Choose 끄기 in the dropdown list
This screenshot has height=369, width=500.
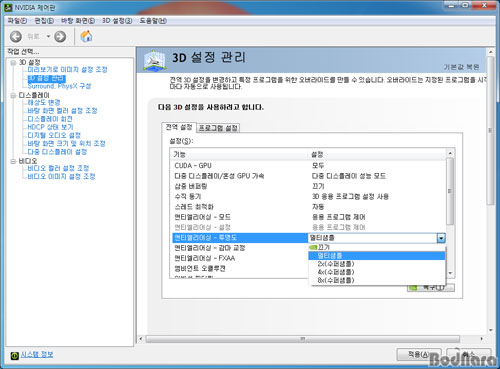[x=377, y=247]
